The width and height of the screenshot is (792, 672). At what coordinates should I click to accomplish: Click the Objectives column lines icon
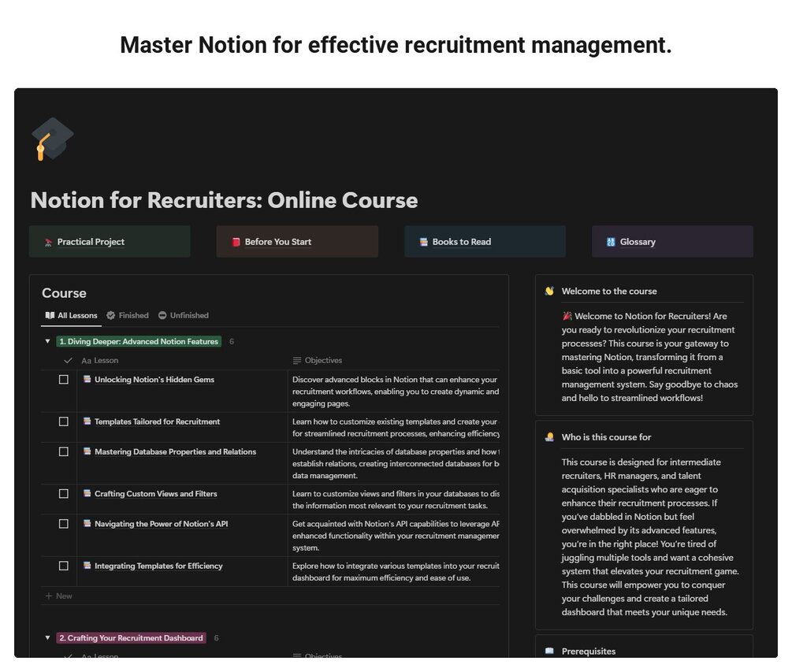click(297, 361)
